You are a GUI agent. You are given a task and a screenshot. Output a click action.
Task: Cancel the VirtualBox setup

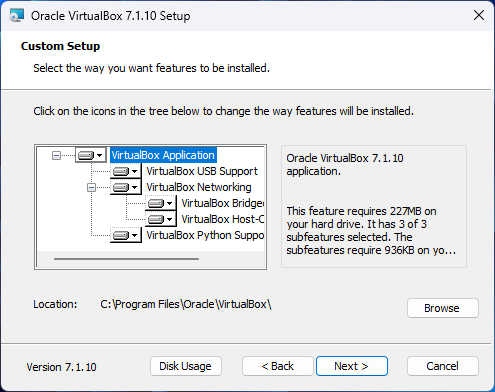tap(443, 366)
